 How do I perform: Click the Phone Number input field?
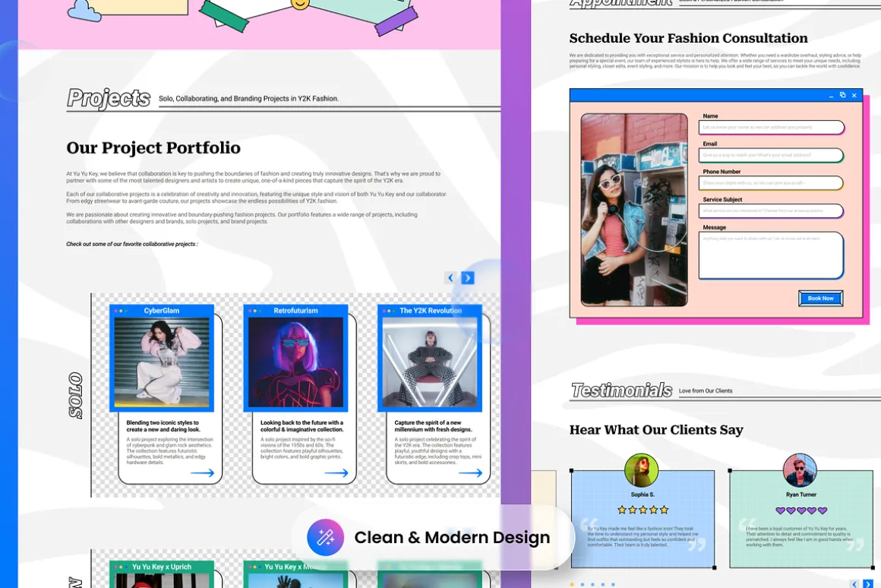point(771,182)
